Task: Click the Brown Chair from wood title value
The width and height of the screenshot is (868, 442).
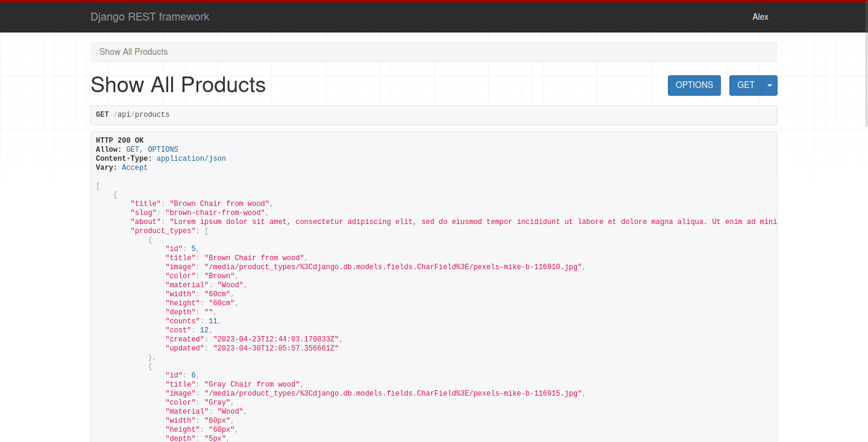Action: [219, 204]
